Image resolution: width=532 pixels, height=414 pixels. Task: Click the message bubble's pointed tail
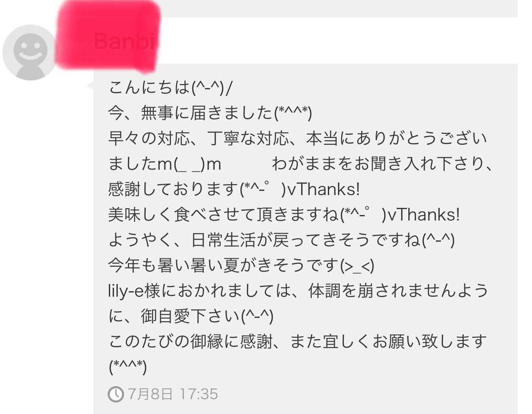tap(90, 86)
